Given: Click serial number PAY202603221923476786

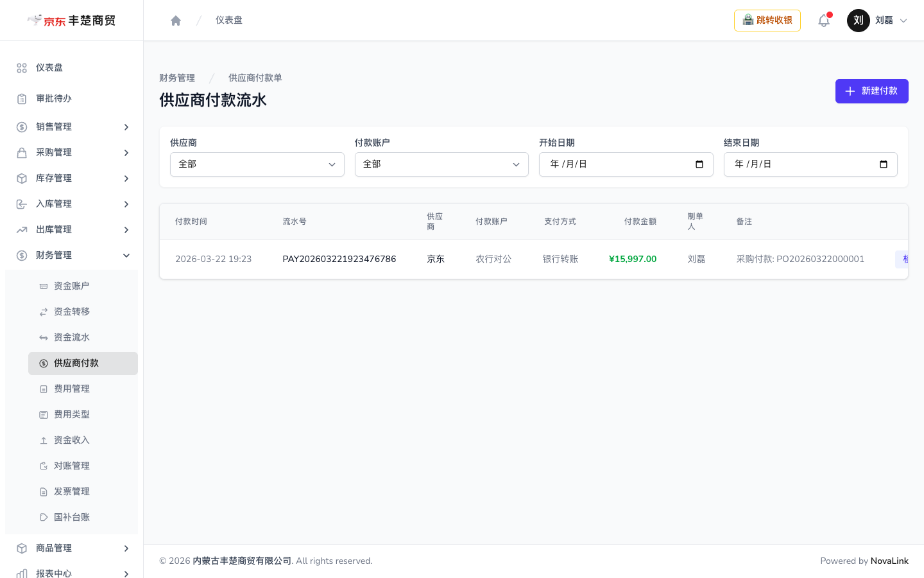Looking at the screenshot, I should click(x=339, y=259).
